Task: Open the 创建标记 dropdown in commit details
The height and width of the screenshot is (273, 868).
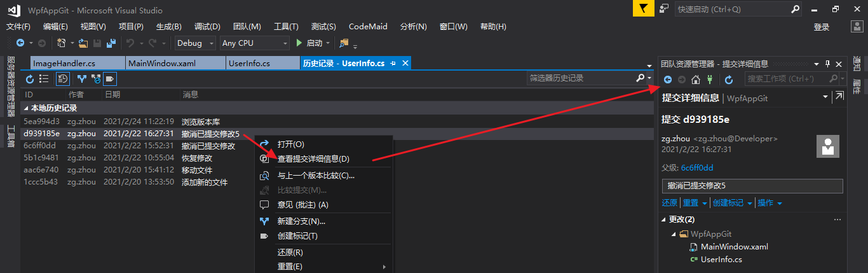Action: click(733, 203)
